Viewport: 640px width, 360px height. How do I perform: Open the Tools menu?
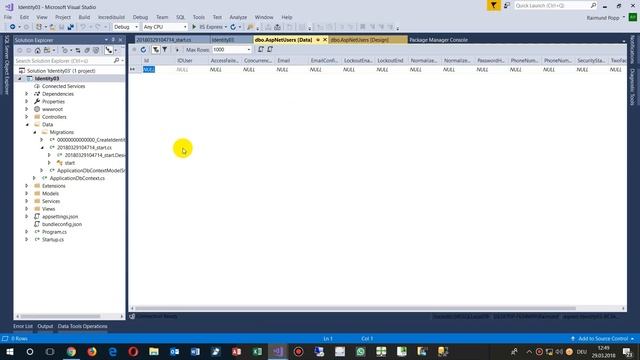[199, 17]
